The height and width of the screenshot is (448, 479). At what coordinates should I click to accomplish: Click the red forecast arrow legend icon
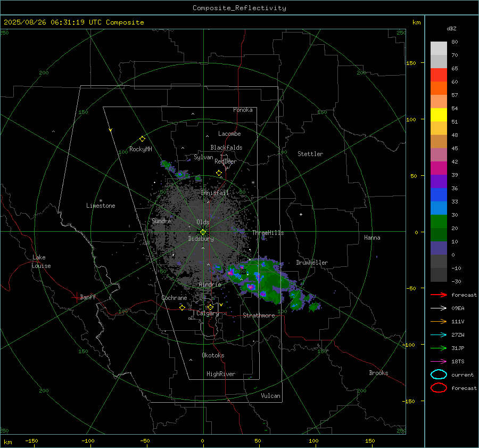pyautogui.click(x=439, y=295)
